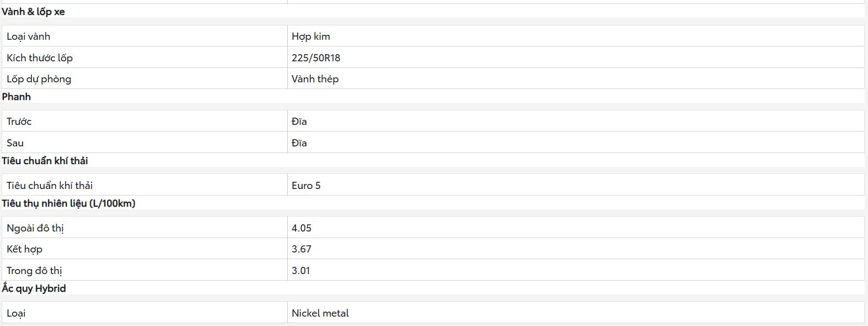The image size is (868, 326).
Task: Select the Ngoài đô thị row label
Action: tap(35, 228)
